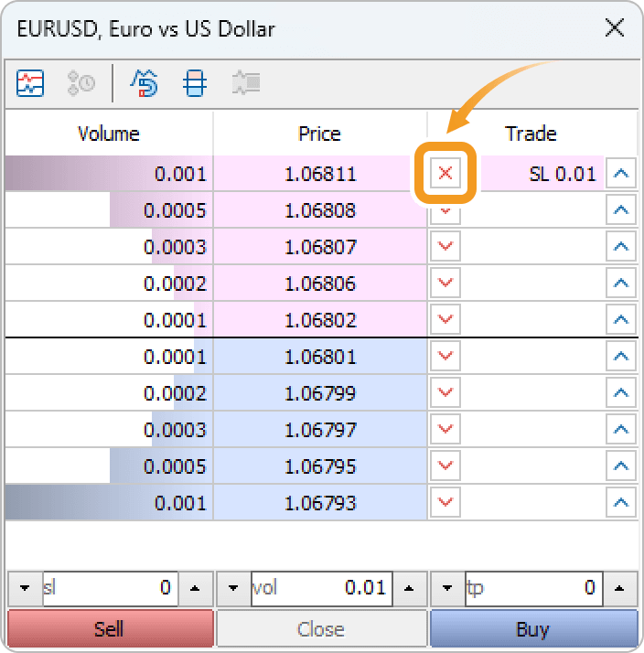Click the blue up arrow at price 1.06799
This screenshot has width=644, height=653.
pos(621,392)
